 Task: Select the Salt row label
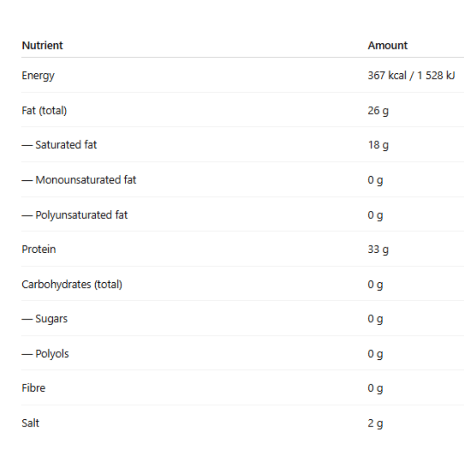click(30, 423)
